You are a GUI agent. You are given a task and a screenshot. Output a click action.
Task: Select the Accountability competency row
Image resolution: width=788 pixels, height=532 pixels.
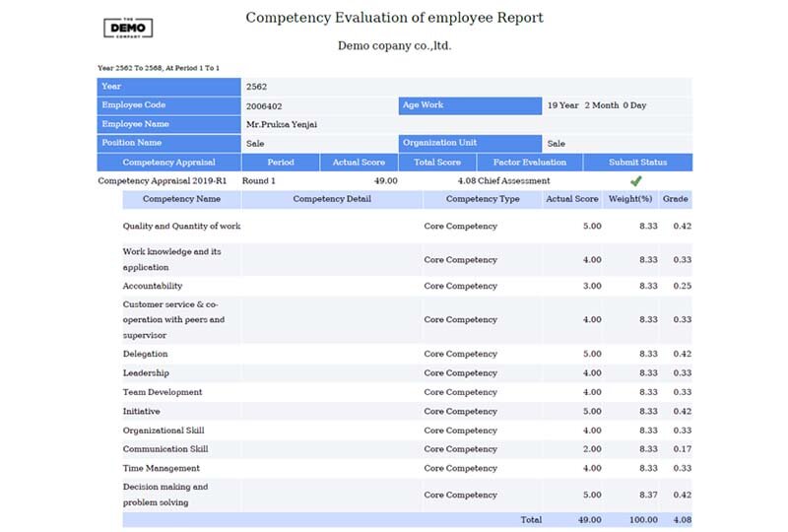(152, 287)
